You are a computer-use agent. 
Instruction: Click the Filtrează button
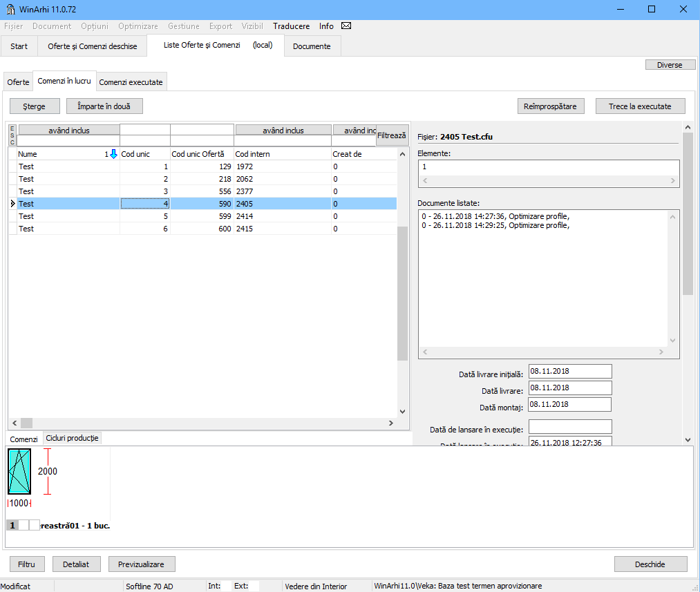click(x=392, y=135)
